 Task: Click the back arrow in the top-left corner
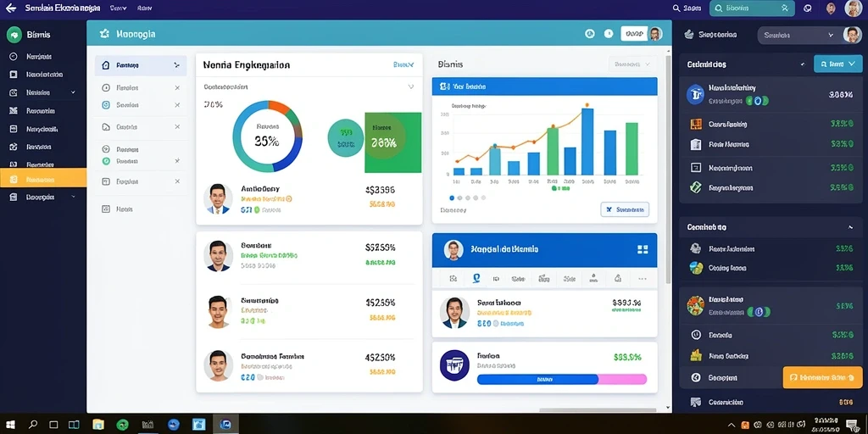click(10, 8)
